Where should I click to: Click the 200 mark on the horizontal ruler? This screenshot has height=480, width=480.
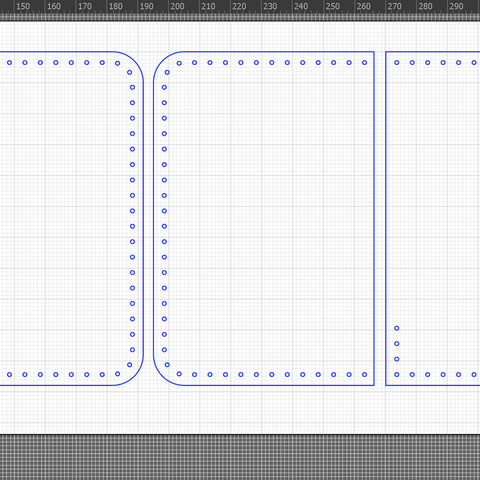(x=177, y=6)
